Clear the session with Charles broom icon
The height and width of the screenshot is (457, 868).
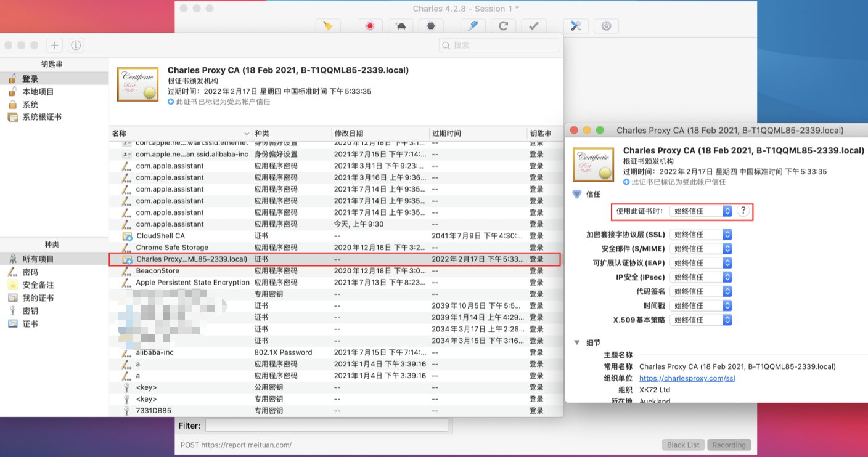[x=328, y=26]
